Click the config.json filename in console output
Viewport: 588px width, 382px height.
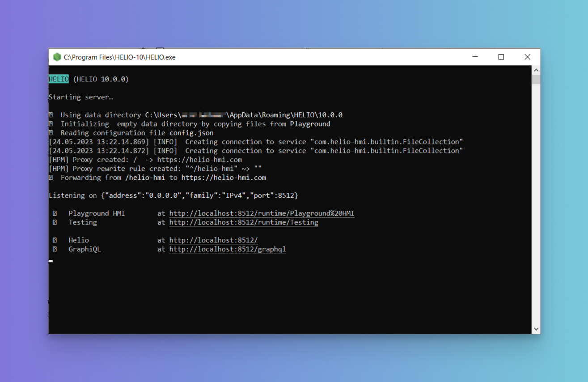click(x=191, y=133)
